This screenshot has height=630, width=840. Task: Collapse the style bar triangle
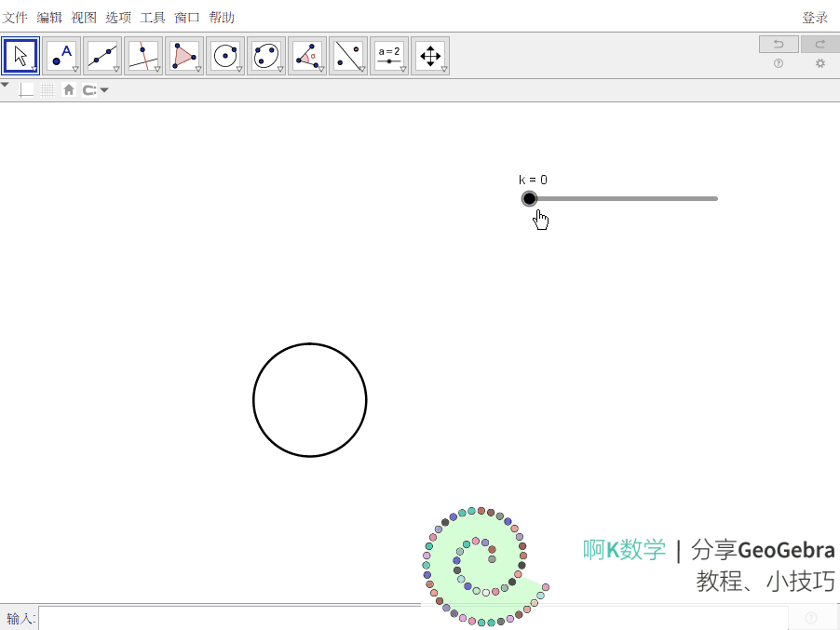5,85
